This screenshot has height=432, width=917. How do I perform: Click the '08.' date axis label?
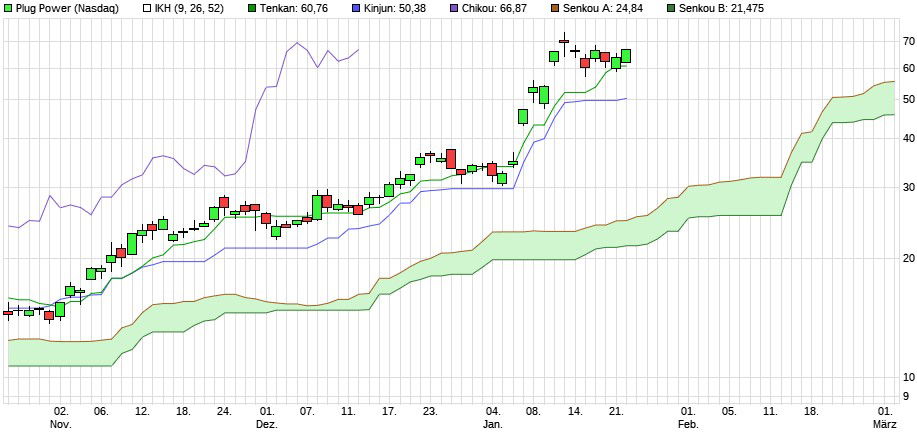pyautogui.click(x=535, y=411)
